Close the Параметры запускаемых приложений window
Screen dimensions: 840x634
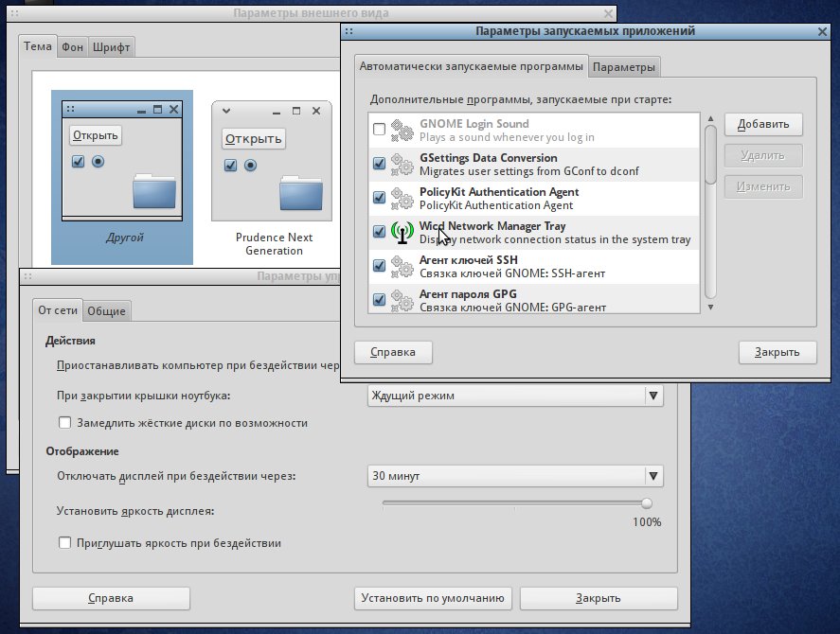click(x=822, y=31)
